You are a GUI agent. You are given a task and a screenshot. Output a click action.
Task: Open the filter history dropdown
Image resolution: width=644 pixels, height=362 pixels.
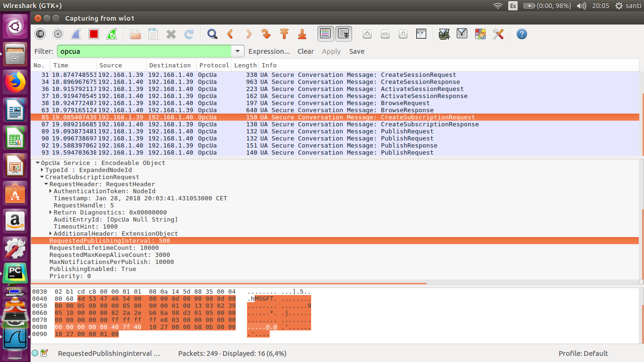238,51
